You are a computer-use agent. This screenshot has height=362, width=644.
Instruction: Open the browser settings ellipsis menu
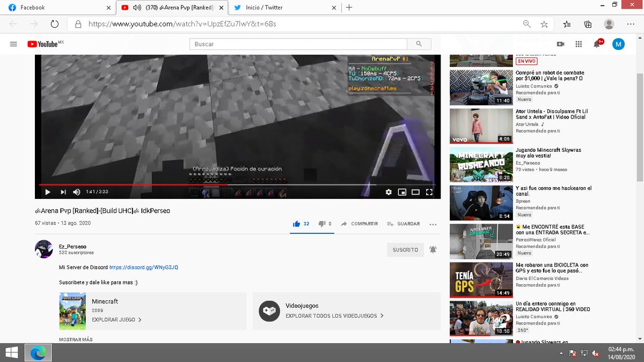[x=631, y=24]
